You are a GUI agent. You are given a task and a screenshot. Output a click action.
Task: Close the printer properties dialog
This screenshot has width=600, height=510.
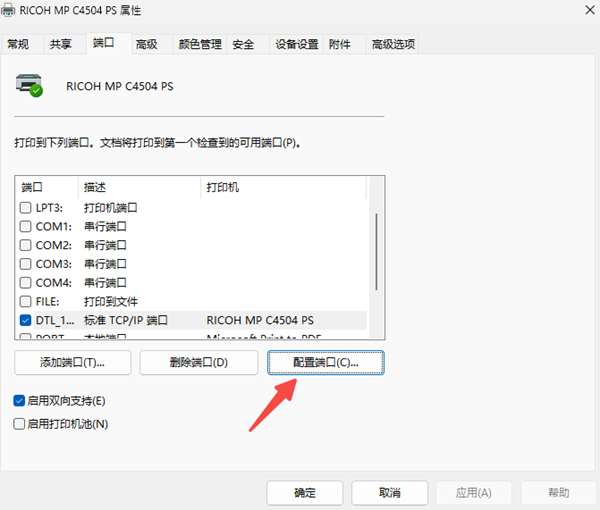click(x=590, y=10)
